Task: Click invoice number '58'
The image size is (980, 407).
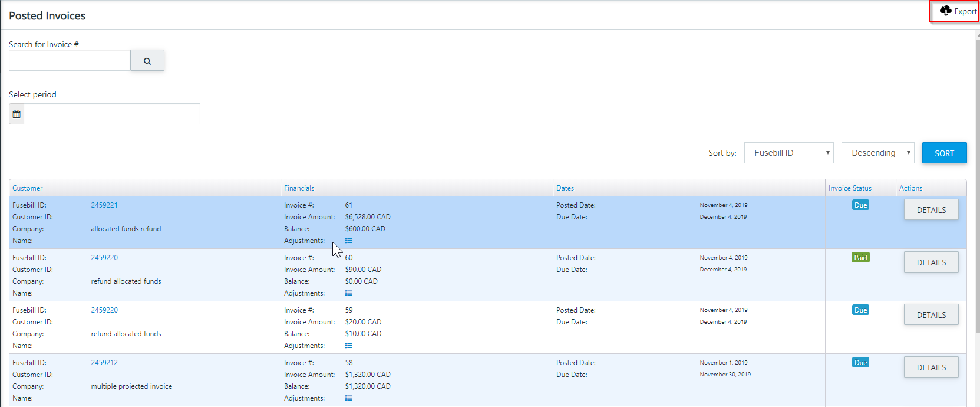Action: [349, 363]
